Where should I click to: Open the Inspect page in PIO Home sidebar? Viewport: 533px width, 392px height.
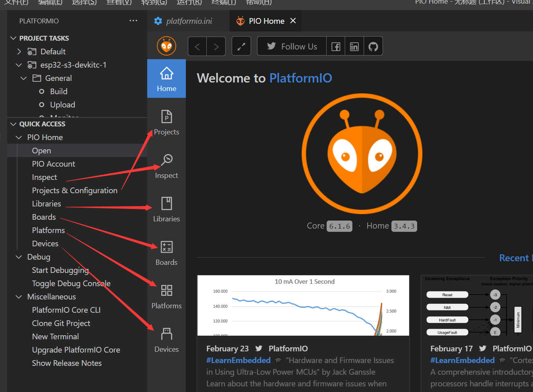pos(167,166)
